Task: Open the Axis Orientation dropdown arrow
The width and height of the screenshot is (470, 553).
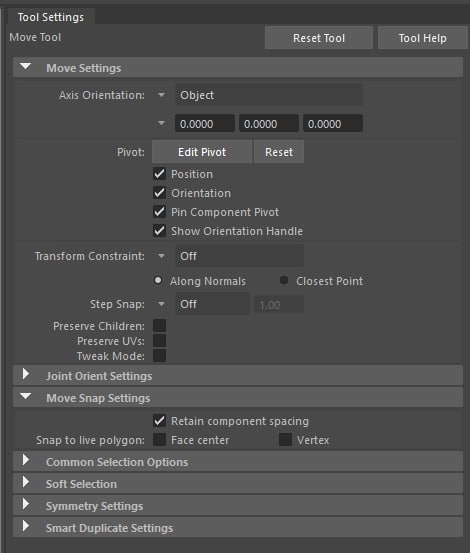Action: pos(161,95)
